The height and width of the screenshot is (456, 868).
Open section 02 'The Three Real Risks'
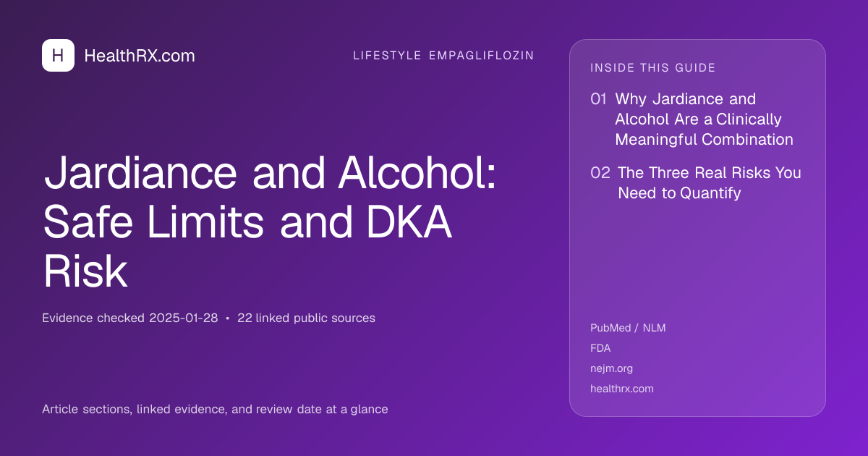tap(710, 183)
